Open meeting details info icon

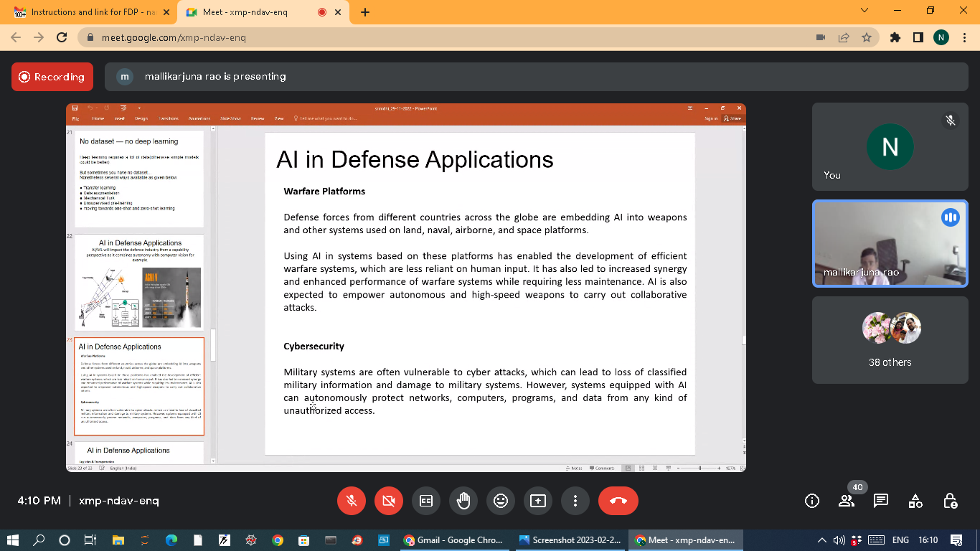(812, 501)
